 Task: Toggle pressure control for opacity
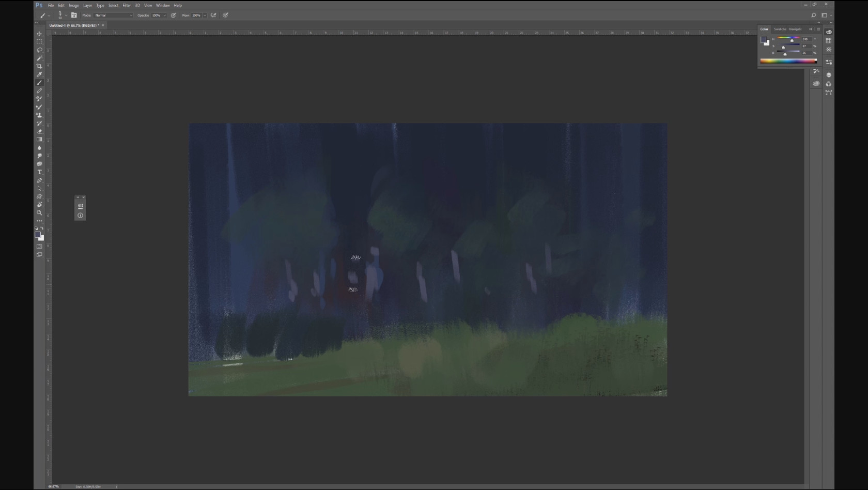click(174, 16)
